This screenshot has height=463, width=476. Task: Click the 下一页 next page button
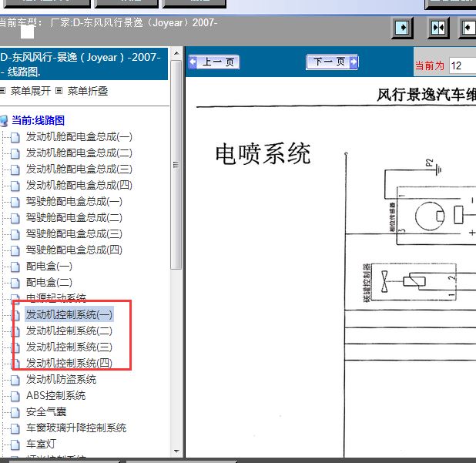pos(331,62)
